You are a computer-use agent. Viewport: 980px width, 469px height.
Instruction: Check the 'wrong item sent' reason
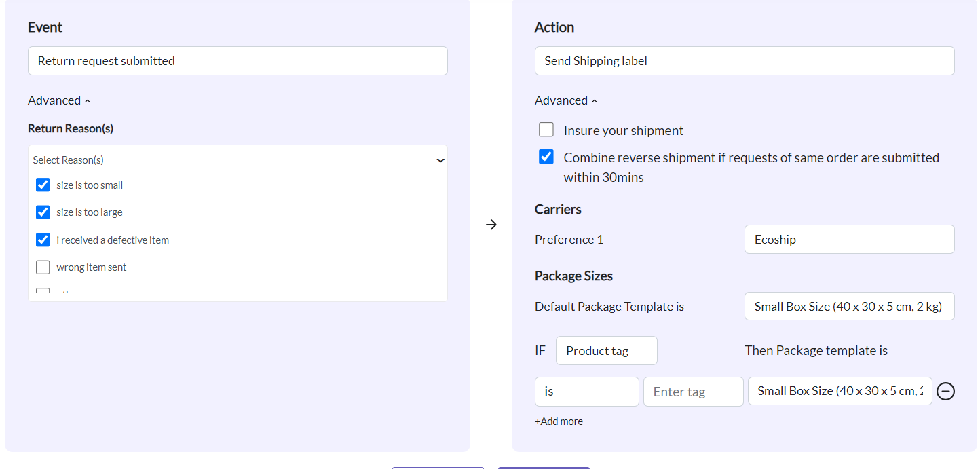[43, 267]
